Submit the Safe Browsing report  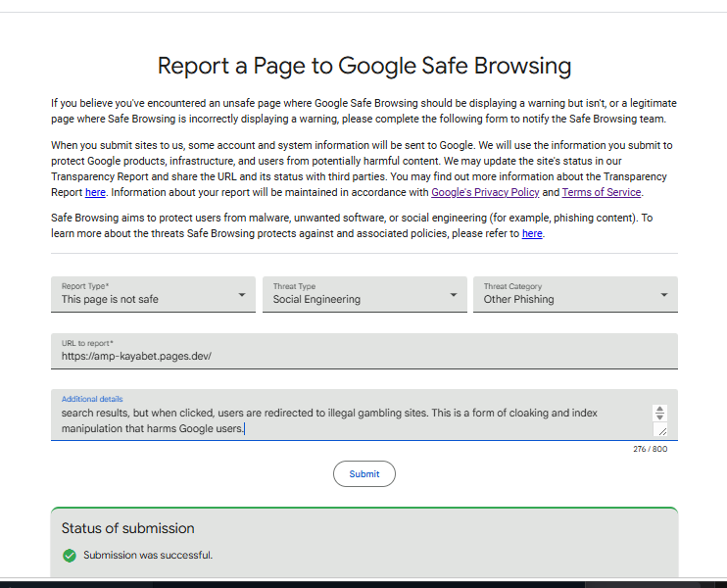tap(363, 474)
